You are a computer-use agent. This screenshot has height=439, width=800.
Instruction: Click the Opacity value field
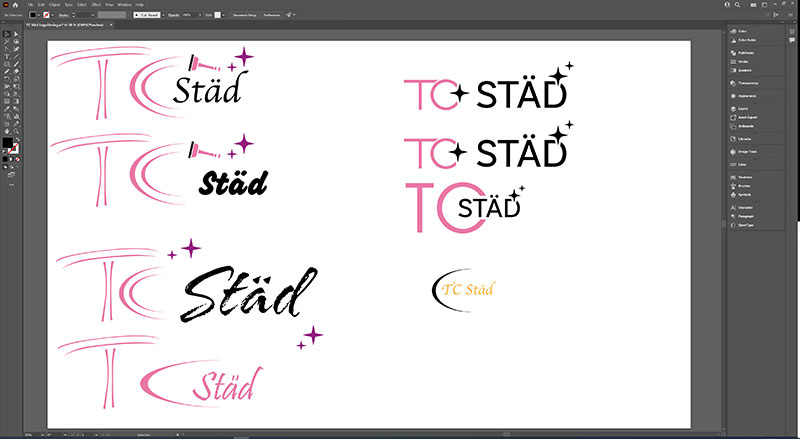(x=190, y=15)
